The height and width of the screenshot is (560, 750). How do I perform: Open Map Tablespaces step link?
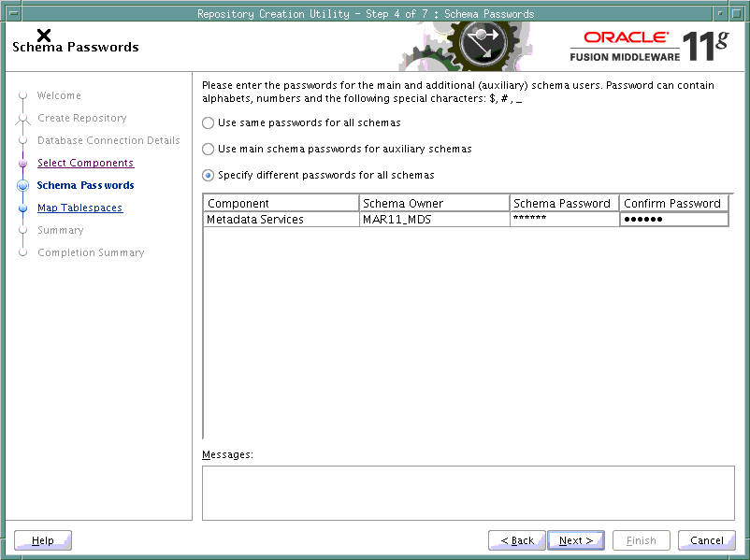(79, 208)
